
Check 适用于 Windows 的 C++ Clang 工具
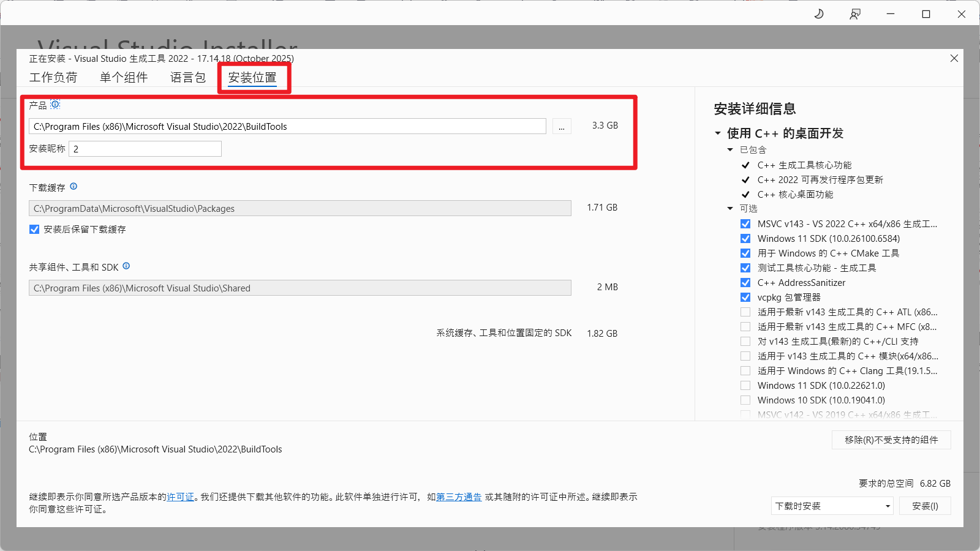click(745, 371)
